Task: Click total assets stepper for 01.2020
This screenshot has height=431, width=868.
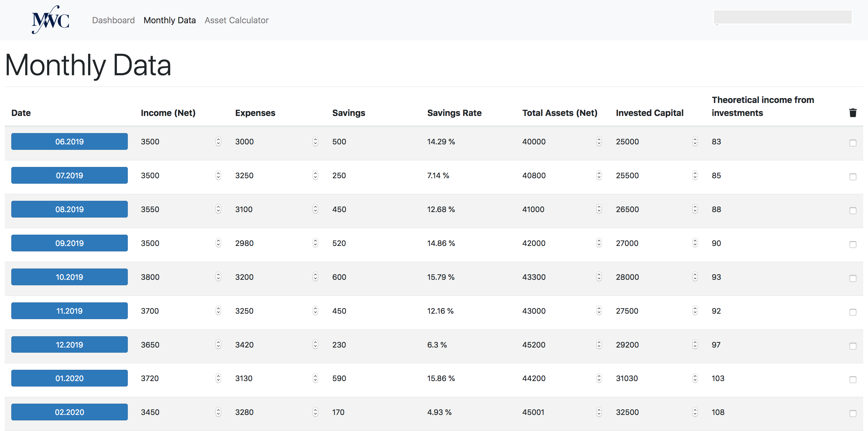Action: [599, 378]
